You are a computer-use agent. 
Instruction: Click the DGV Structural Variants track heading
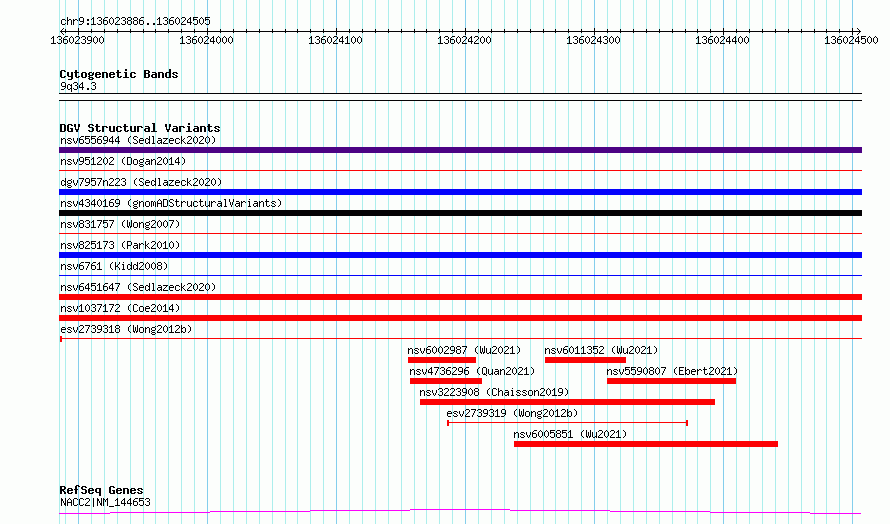[140, 128]
